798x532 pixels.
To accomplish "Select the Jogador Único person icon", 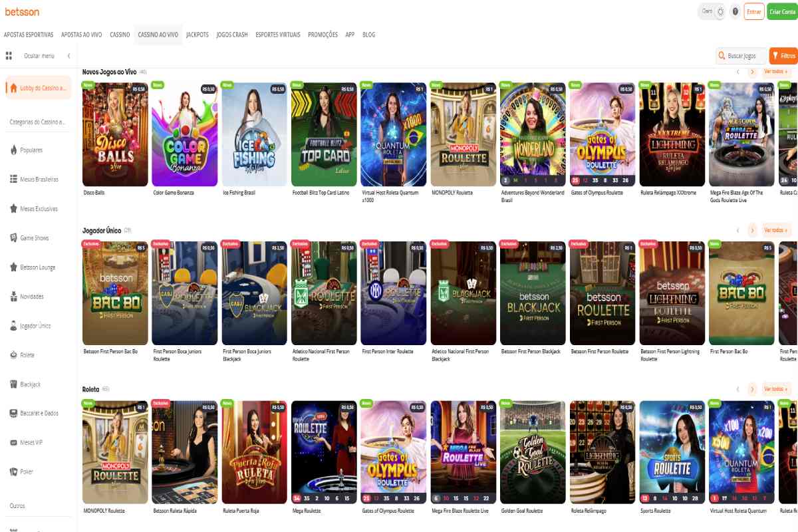I will pyautogui.click(x=13, y=326).
